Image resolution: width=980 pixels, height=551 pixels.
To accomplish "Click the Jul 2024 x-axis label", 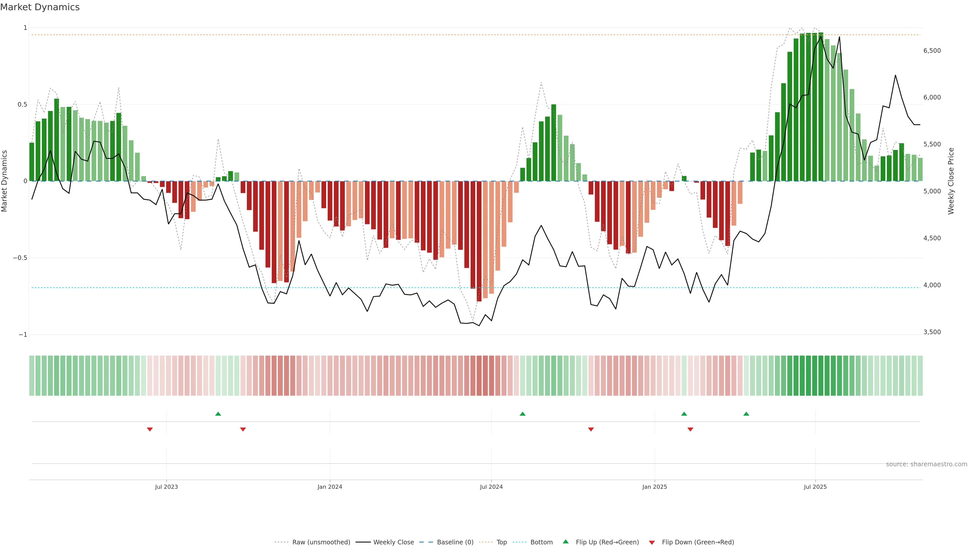I will (491, 487).
